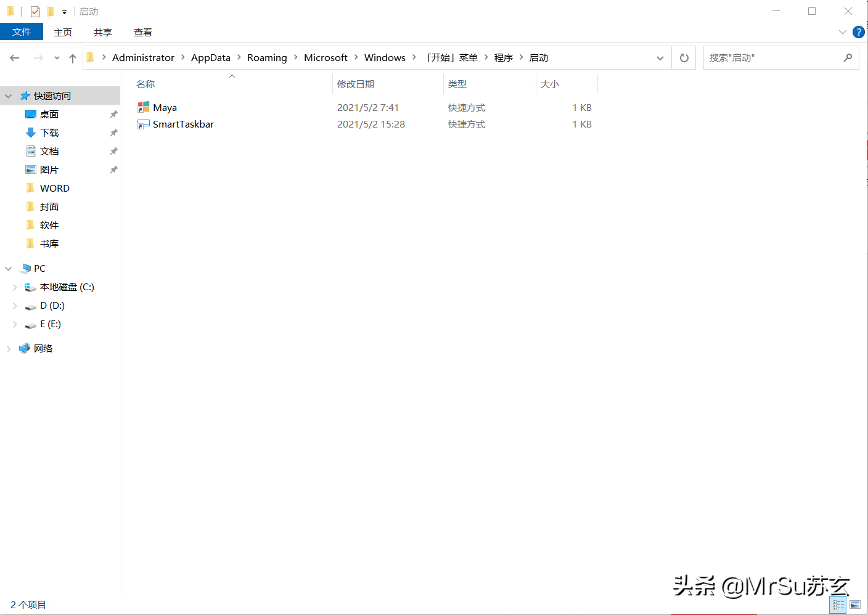Click the pin icon next to 桌面

pyautogui.click(x=113, y=114)
